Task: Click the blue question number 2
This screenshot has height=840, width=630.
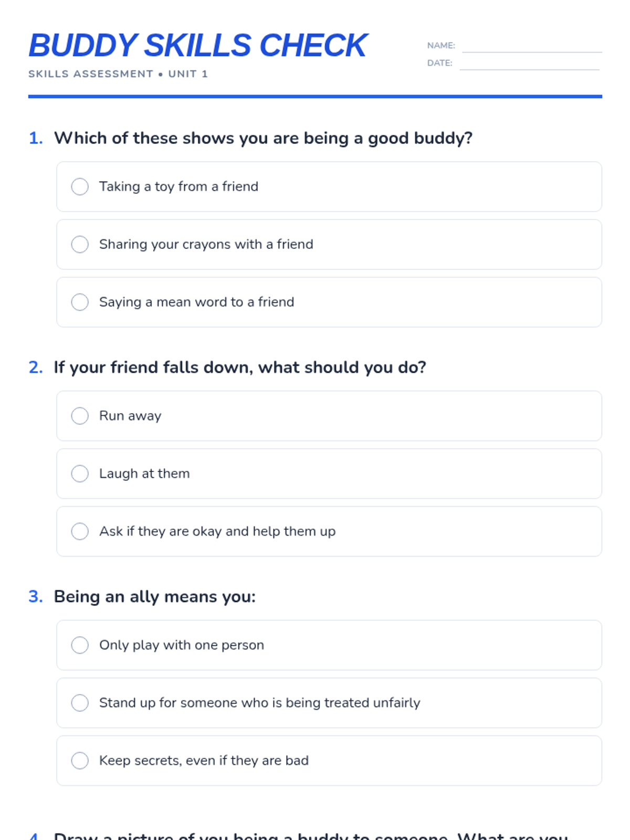Action: [36, 367]
